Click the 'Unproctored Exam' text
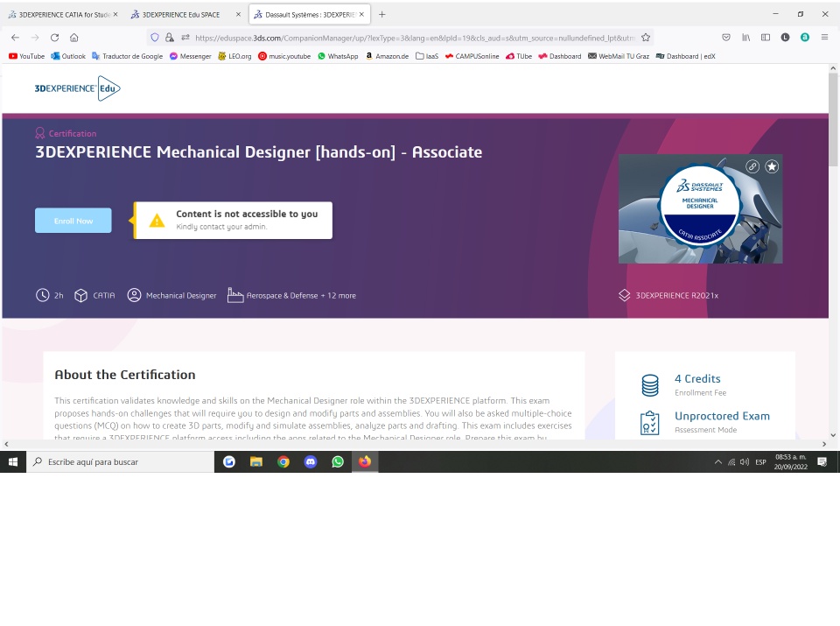Screen dimensions: 840x626 tap(722, 416)
